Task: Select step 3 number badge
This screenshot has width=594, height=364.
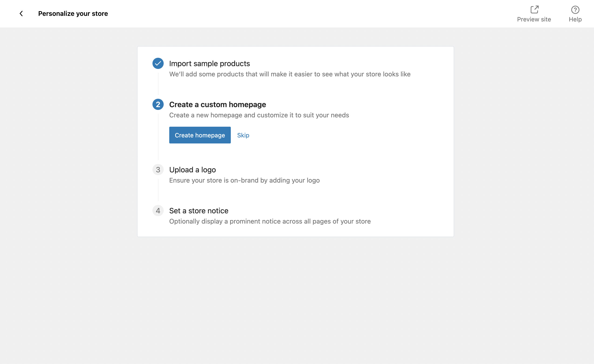Action: click(158, 170)
